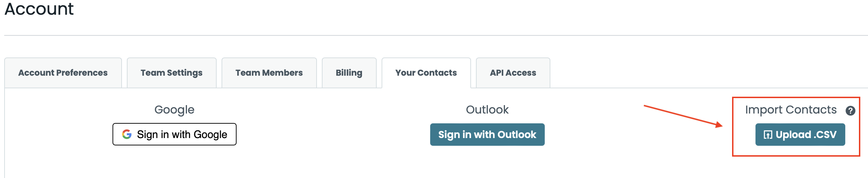Click the upload icon on CSV button
Image resolution: width=868 pixels, height=178 pixels.
click(x=768, y=135)
